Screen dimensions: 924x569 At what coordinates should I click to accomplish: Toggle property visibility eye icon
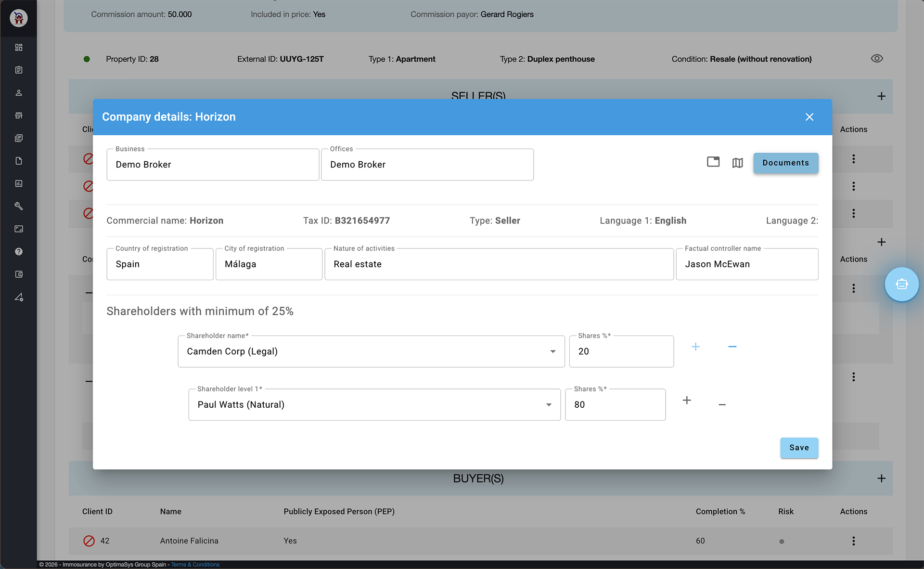(876, 59)
